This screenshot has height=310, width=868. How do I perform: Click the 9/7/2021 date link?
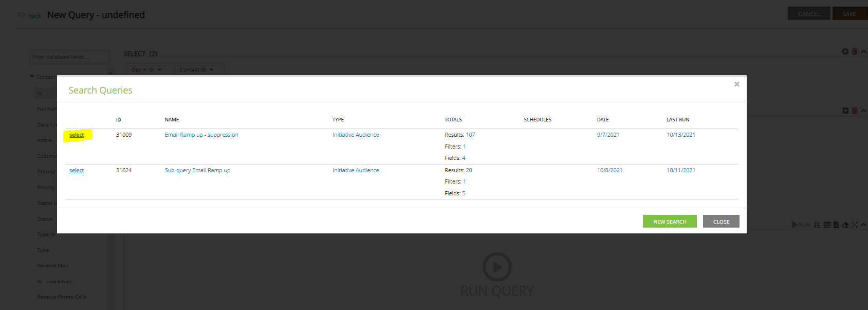[x=608, y=135]
